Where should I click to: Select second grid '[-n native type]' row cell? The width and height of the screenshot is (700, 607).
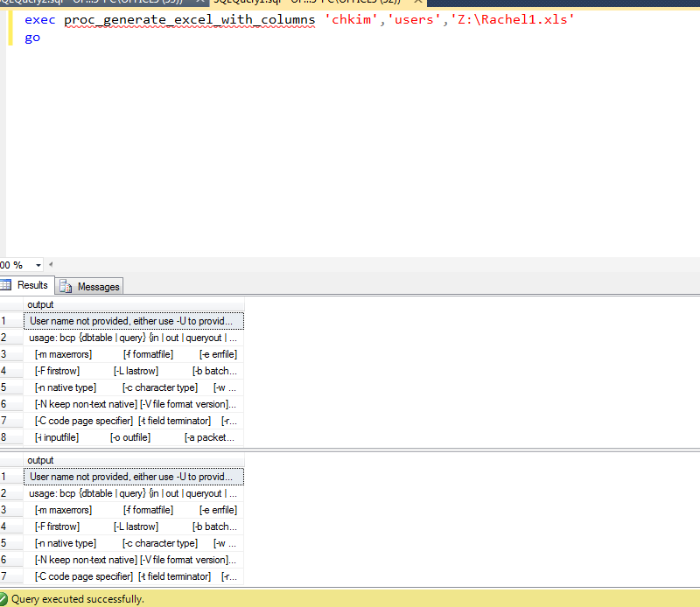[134, 543]
